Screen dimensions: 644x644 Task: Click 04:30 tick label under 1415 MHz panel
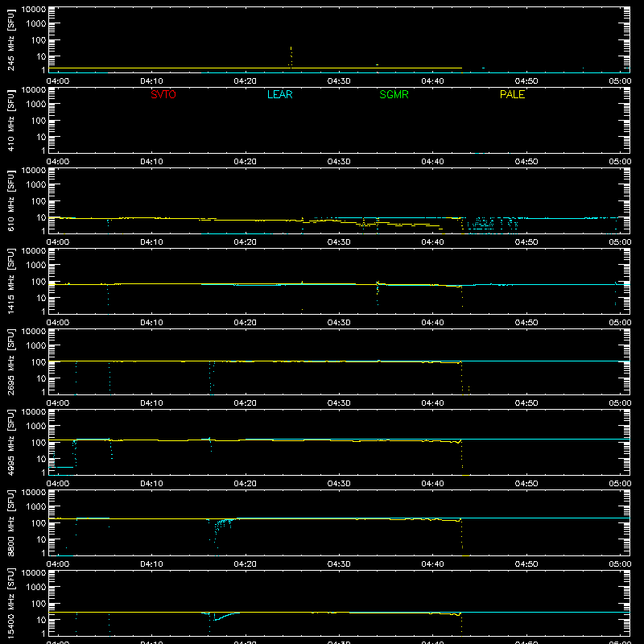pyautogui.click(x=339, y=323)
